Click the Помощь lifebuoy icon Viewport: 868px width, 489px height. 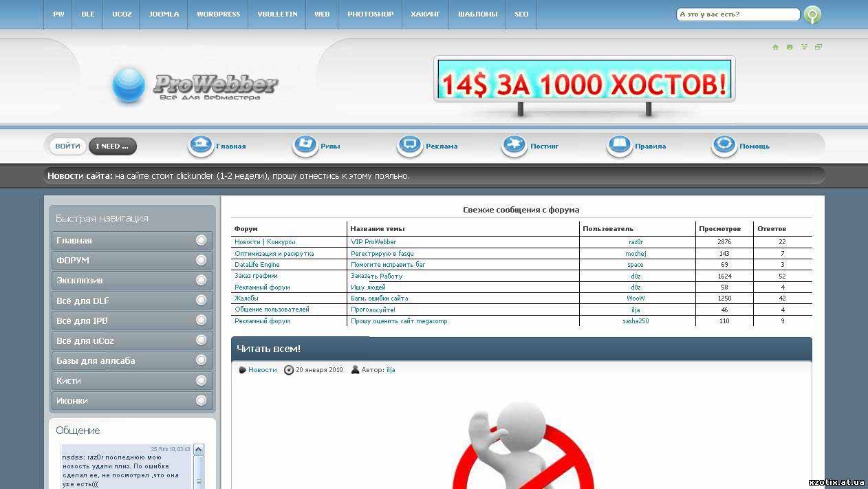724,146
